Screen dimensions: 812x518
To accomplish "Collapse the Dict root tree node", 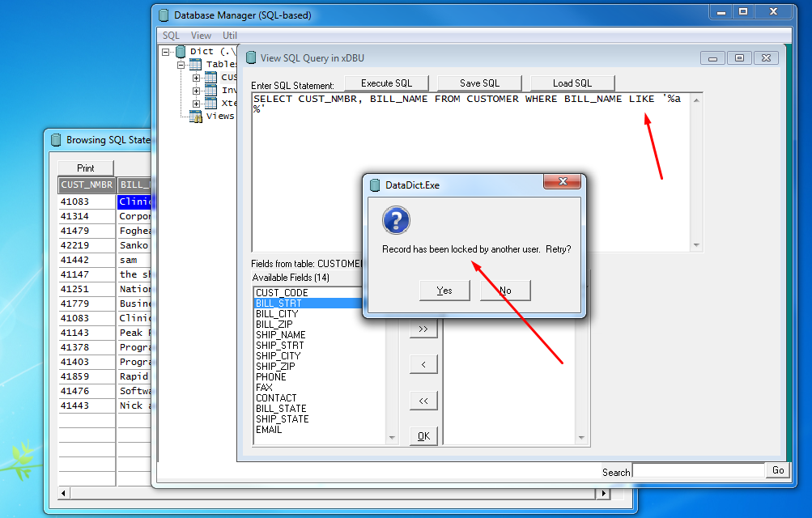I will pyautogui.click(x=166, y=51).
